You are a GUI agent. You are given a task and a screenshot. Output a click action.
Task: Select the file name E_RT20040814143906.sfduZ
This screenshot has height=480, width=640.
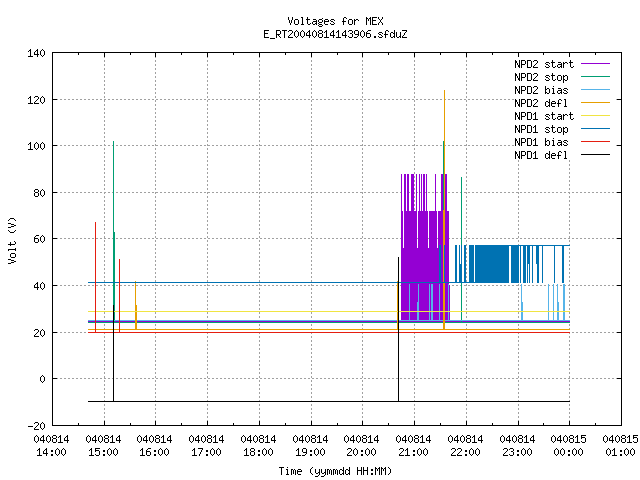[335, 34]
